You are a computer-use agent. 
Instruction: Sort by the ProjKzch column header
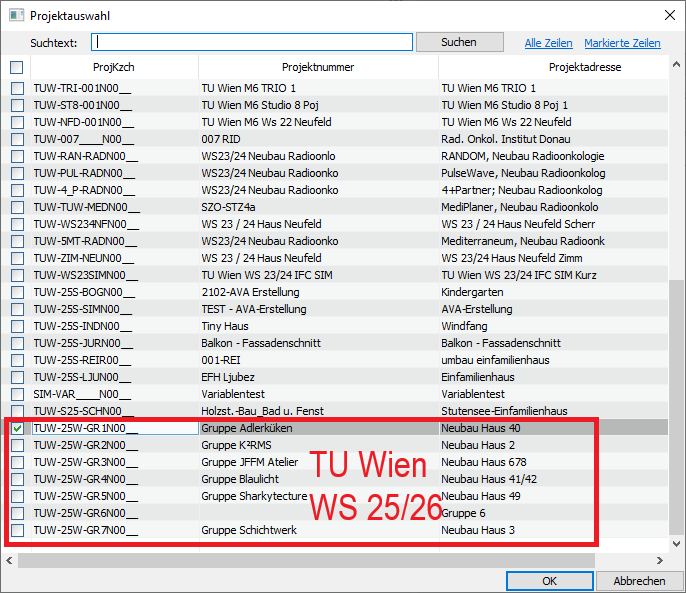click(x=113, y=68)
